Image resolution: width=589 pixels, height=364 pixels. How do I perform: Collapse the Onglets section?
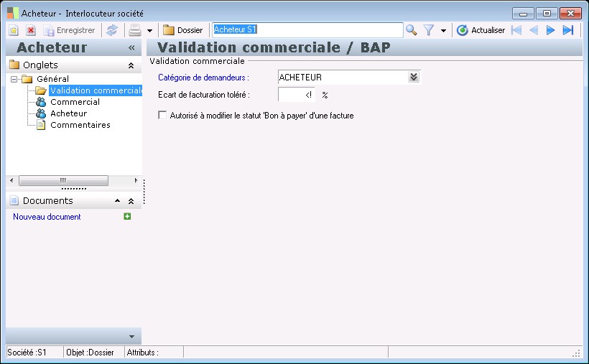coord(131,65)
